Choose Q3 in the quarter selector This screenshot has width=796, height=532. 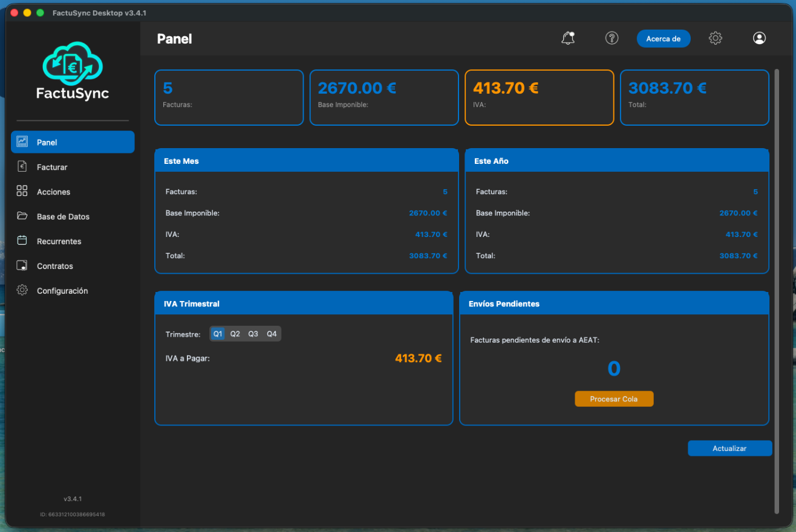[253, 334]
